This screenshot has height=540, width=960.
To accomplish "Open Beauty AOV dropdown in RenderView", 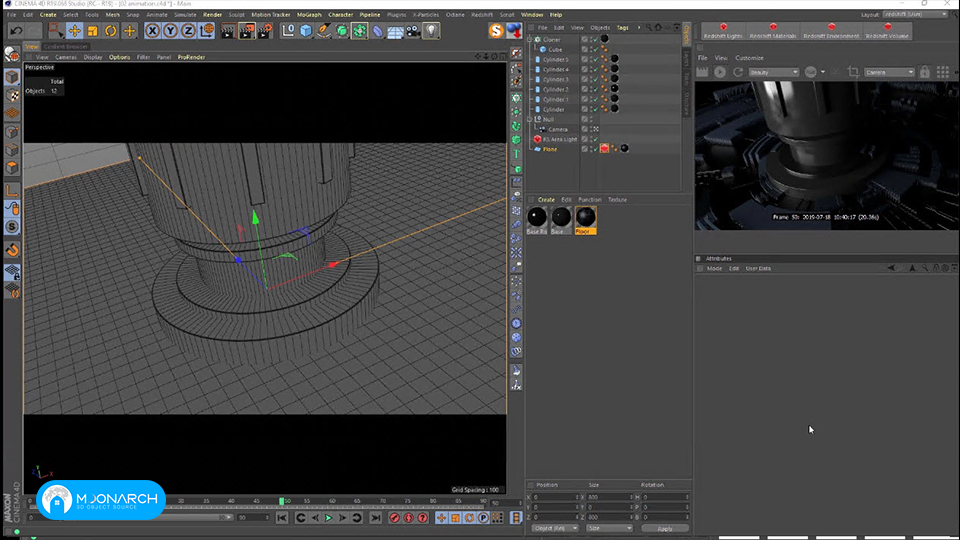I will tap(774, 72).
